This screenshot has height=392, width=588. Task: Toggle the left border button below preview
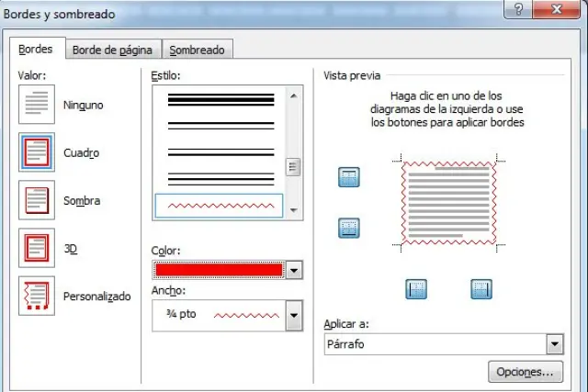pos(416,289)
